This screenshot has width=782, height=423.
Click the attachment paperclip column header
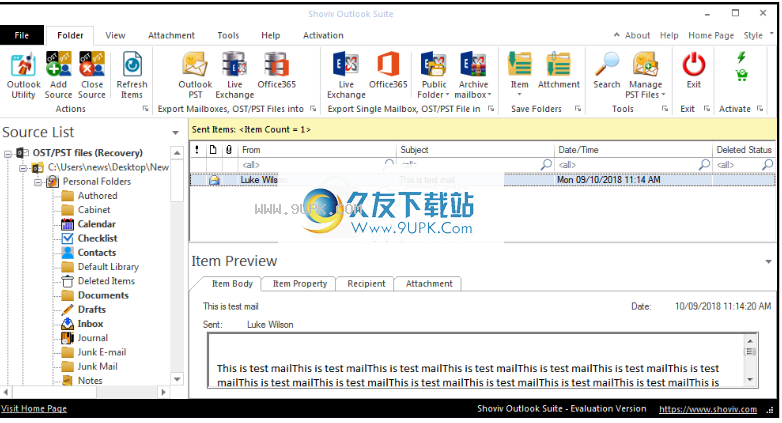point(229,150)
